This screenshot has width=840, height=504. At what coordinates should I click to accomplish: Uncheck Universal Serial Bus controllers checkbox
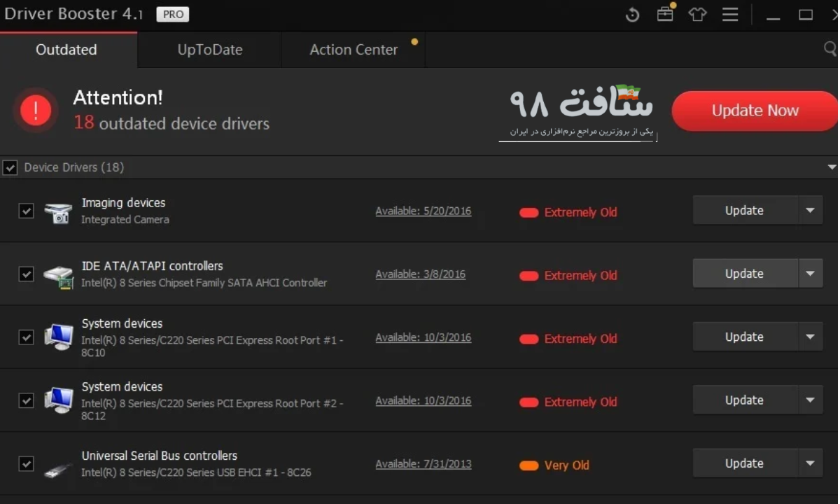click(26, 463)
